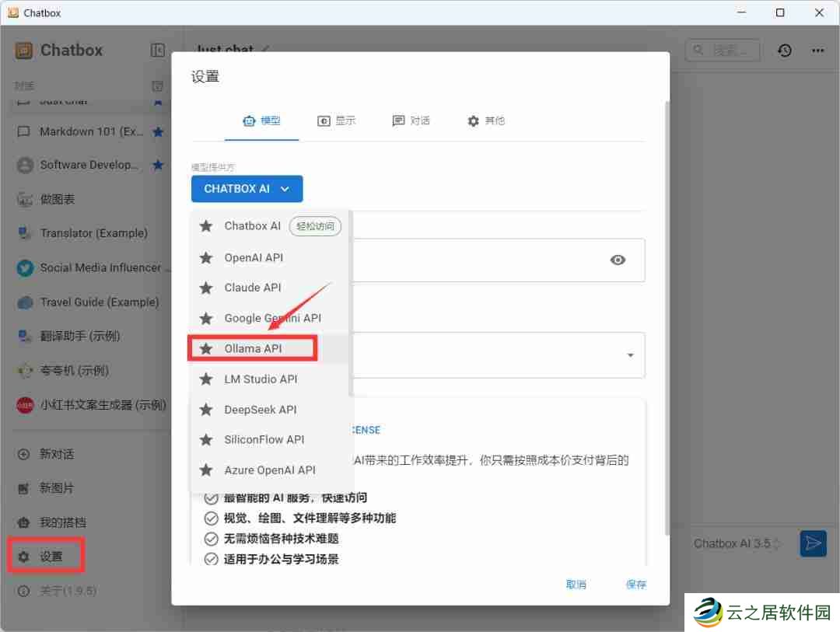Screen dimensions: 840x632
Task: Switch to the 显示 (Display) settings tab
Action: coord(337,120)
